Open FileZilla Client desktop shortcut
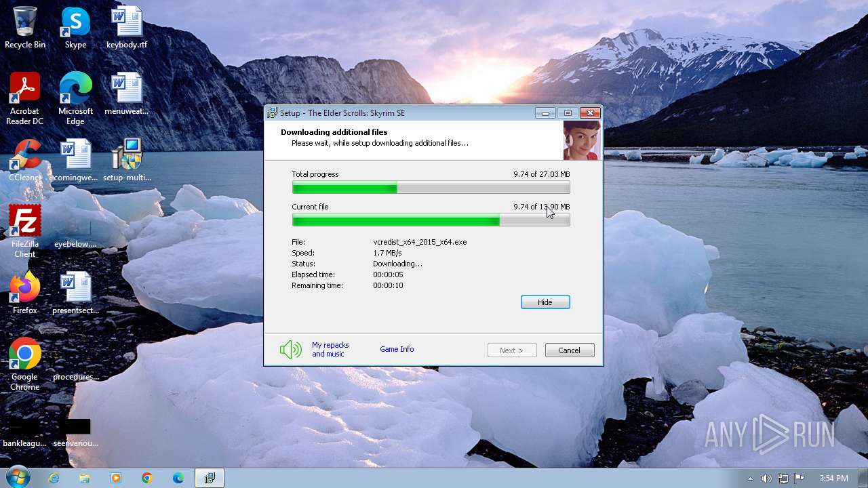This screenshot has width=868, height=488. [x=25, y=232]
